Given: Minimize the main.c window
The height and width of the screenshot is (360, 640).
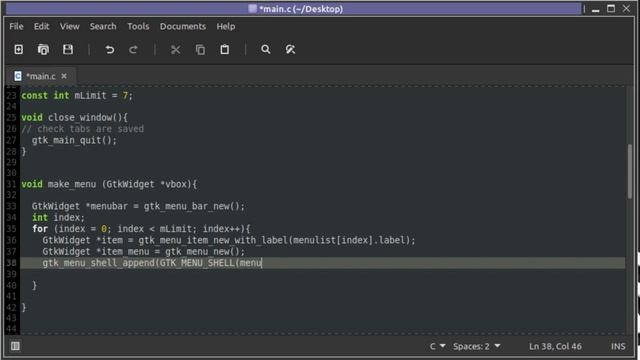Looking at the screenshot, I should click(596, 9).
